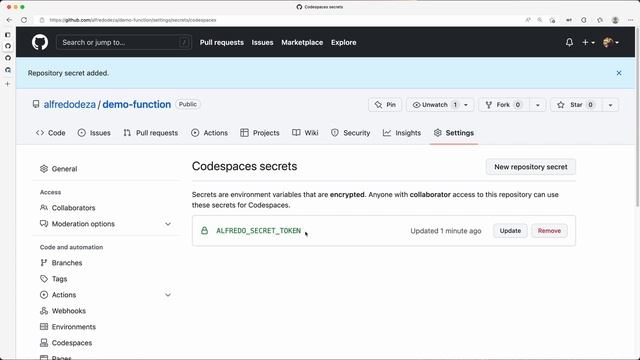Image resolution: width=640 pixels, height=360 pixels.
Task: Switch to the Projects tab
Action: tap(260, 133)
